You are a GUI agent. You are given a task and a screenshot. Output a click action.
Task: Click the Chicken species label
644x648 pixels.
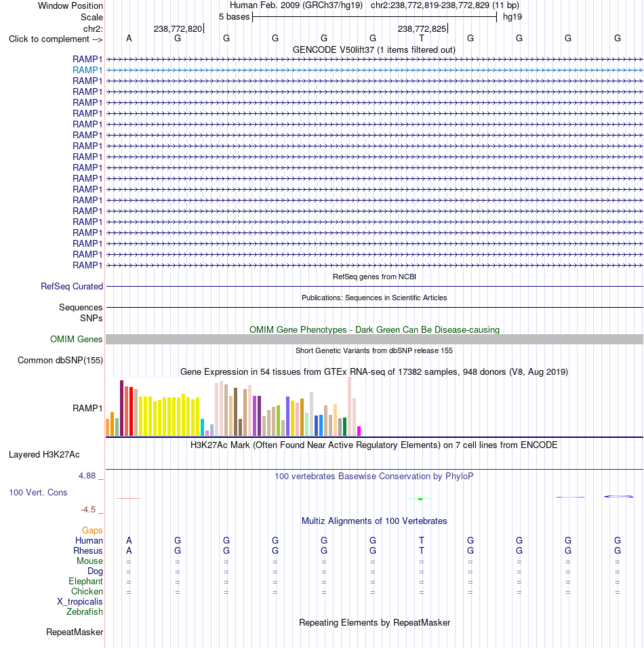[x=87, y=592]
